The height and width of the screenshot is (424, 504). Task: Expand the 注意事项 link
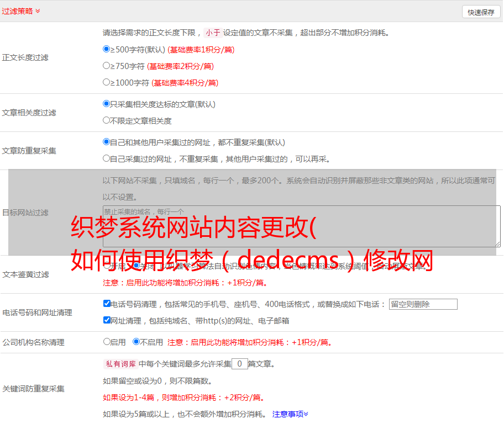[290, 414]
